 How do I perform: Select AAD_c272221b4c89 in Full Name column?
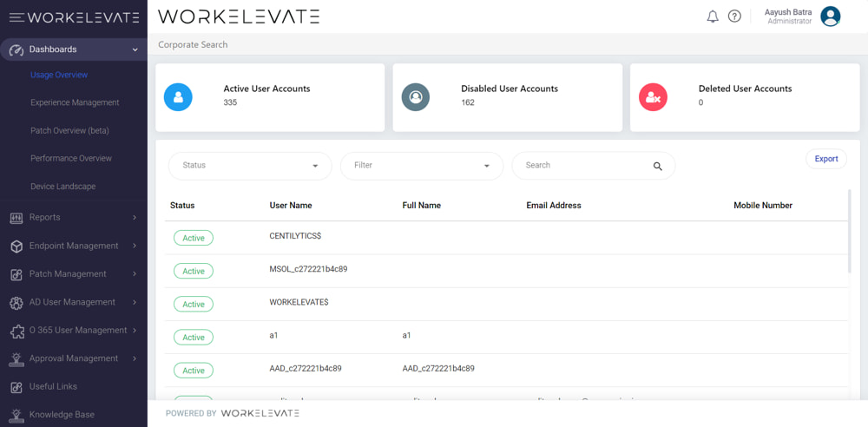point(438,368)
